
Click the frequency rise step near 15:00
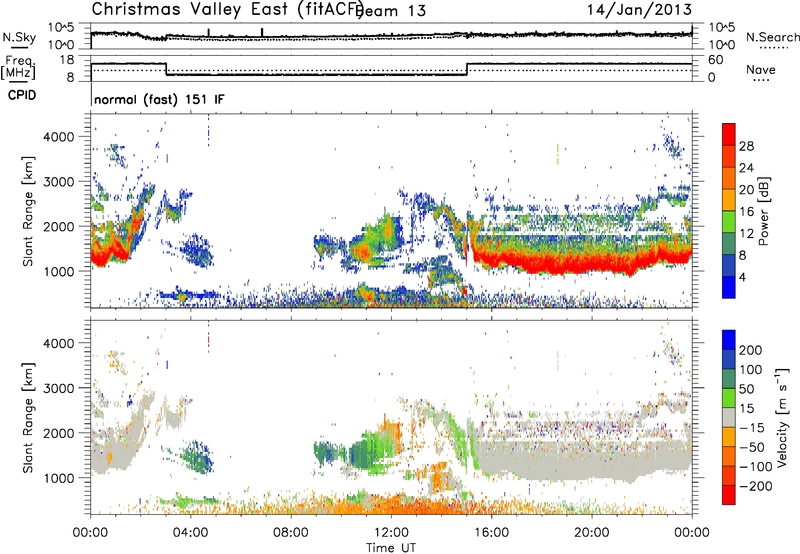tap(467, 69)
